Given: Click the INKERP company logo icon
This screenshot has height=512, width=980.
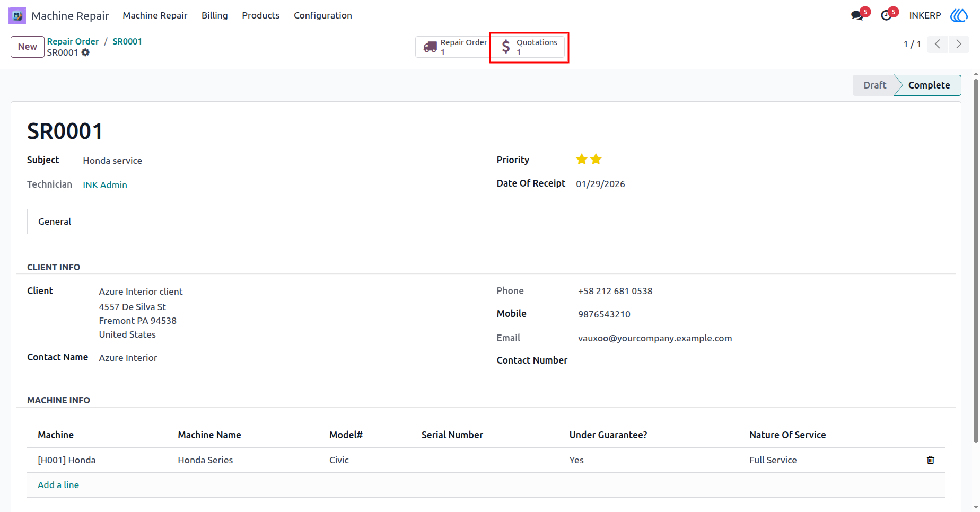Looking at the screenshot, I should pos(959,15).
